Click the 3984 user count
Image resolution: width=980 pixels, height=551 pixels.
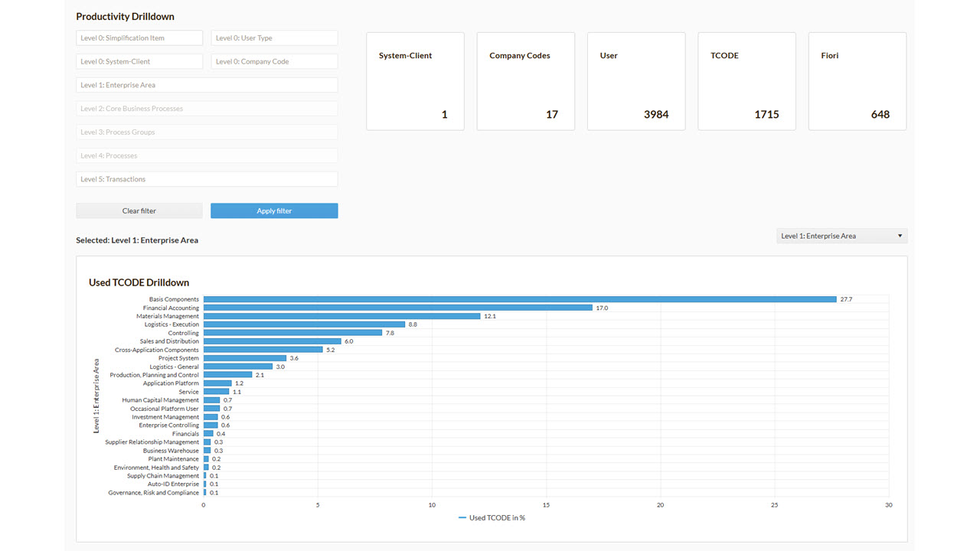[656, 114]
